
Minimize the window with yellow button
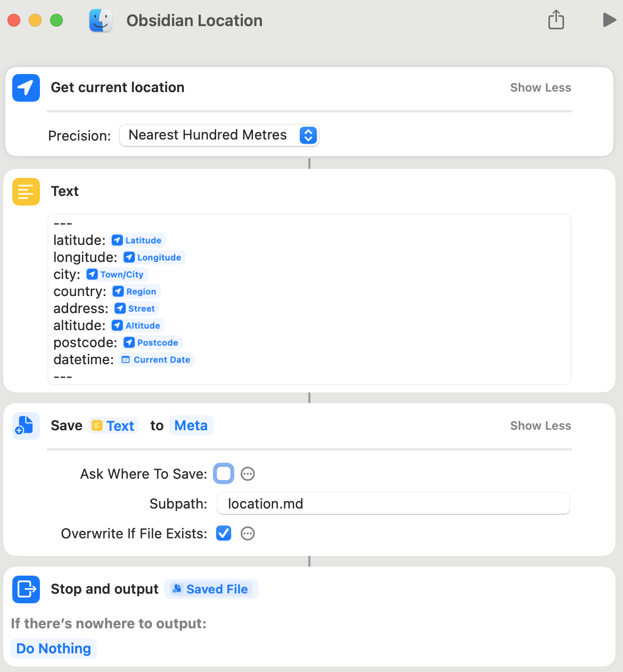(x=35, y=20)
